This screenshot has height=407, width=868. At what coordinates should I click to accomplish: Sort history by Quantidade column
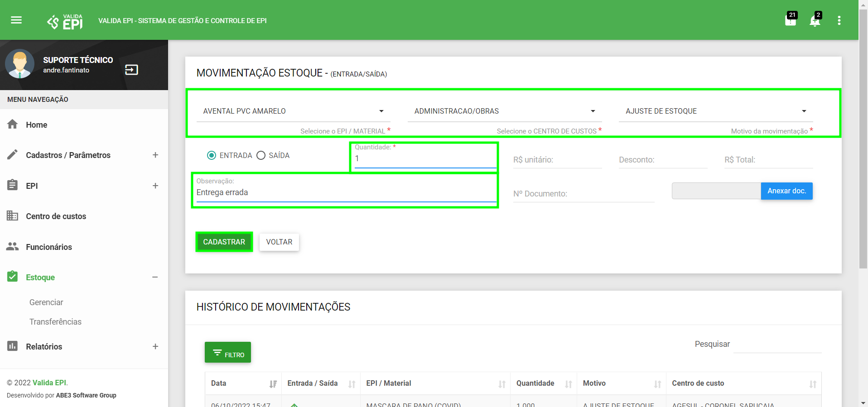(x=544, y=383)
